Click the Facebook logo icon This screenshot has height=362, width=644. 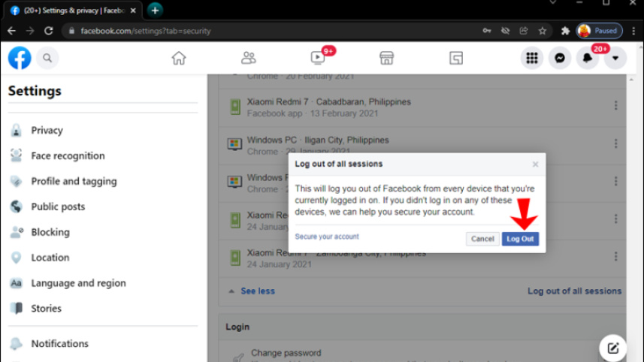point(20,58)
